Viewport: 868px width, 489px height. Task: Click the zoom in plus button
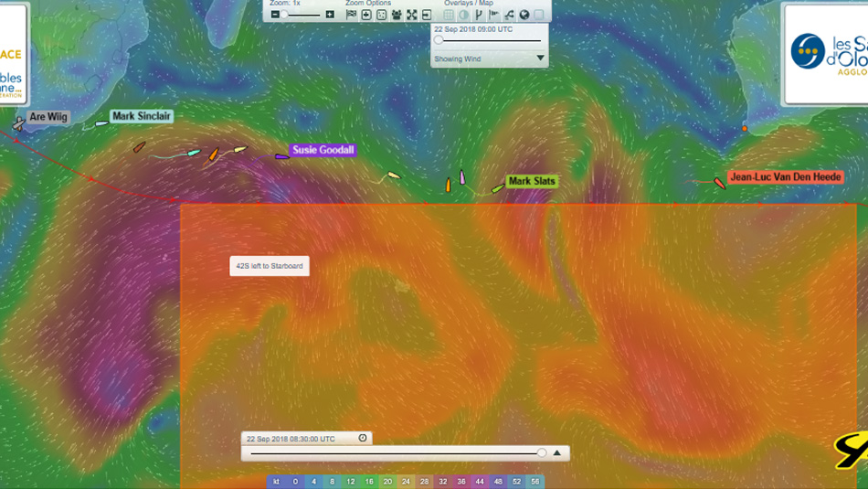(330, 15)
